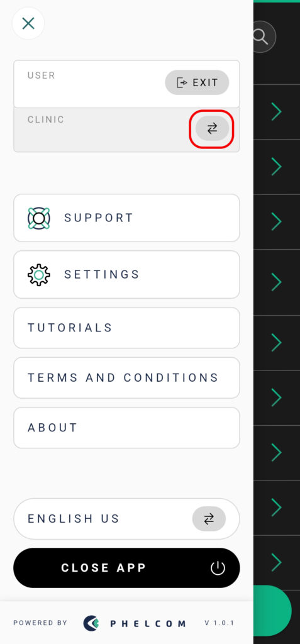The width and height of the screenshot is (300, 644).
Task: Click the power icon in Close App
Action: (x=218, y=568)
